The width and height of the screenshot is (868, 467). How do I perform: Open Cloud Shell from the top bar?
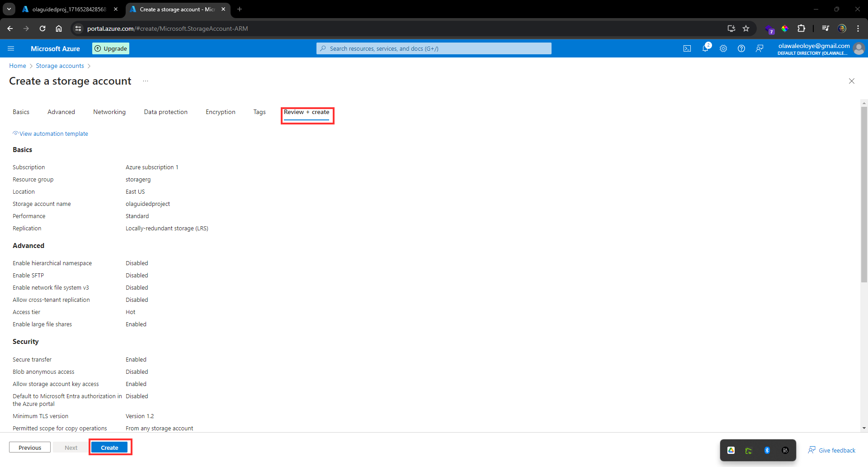coord(687,48)
